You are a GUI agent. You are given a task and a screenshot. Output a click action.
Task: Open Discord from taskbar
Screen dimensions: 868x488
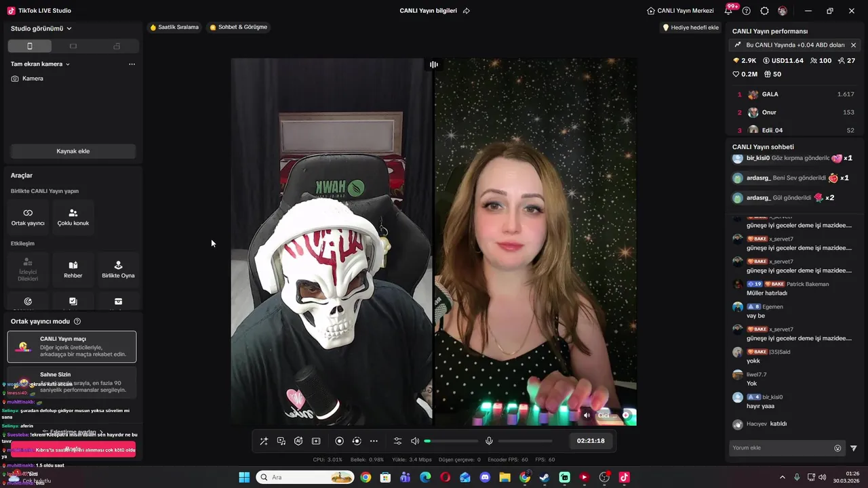tap(485, 478)
